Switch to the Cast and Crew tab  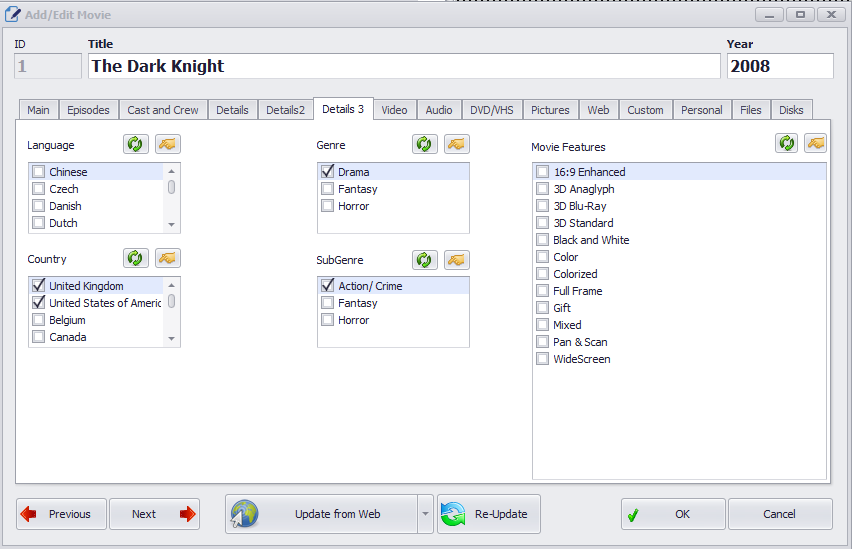(163, 110)
